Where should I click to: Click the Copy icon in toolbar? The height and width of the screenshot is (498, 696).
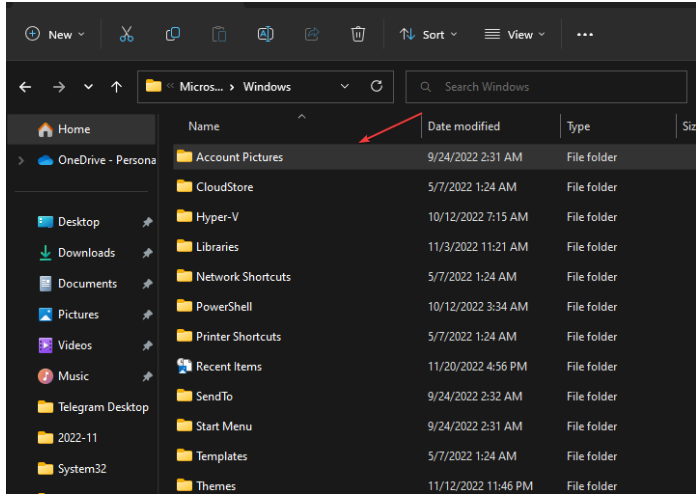coord(173,34)
